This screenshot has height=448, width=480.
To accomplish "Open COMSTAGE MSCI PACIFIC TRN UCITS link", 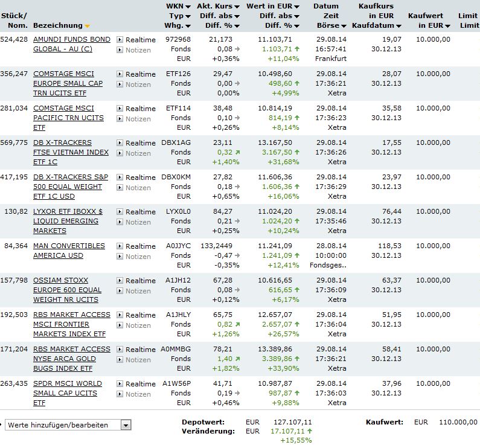I will pyautogui.click(x=69, y=118).
